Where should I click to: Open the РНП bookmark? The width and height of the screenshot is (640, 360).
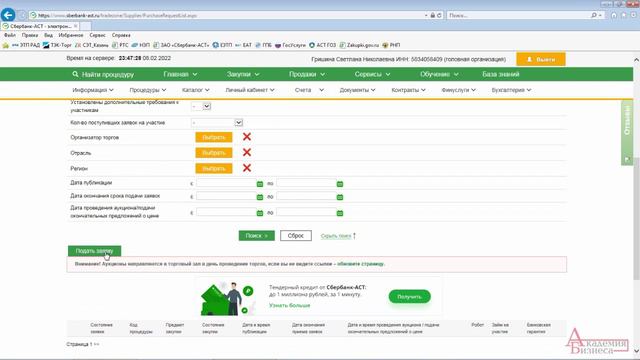point(391,45)
